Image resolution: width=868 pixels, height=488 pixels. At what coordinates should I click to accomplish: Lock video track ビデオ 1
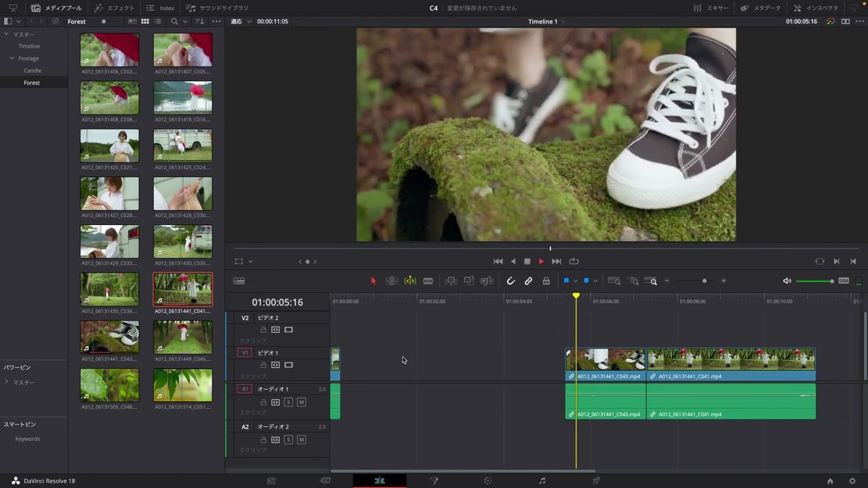[264, 365]
